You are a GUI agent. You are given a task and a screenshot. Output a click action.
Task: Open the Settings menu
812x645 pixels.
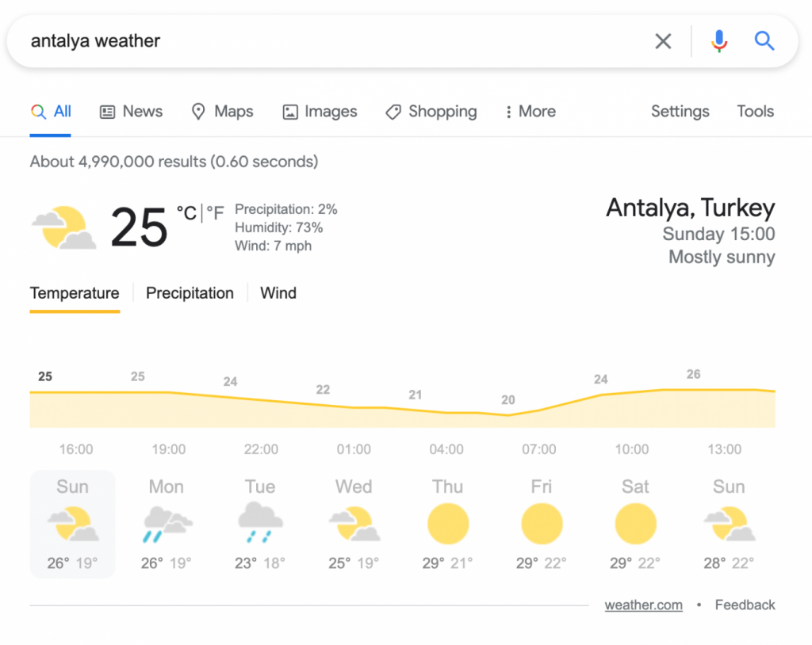click(680, 111)
